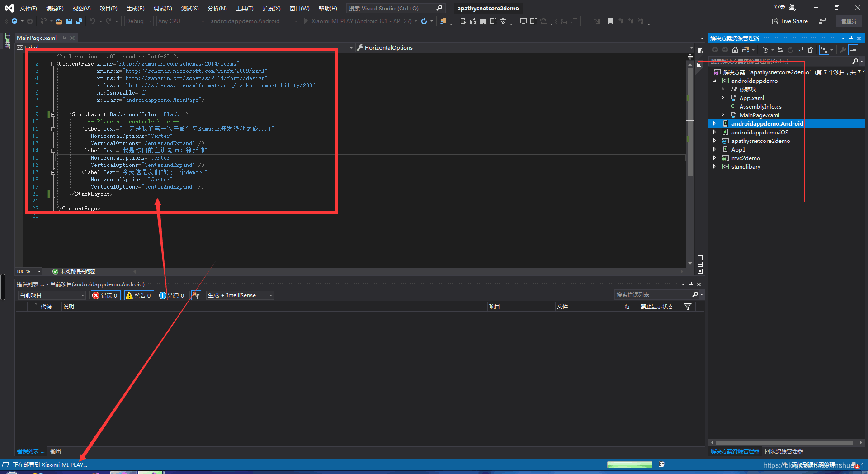
Task: Open the androidappdemo.Android startup project dropdown
Action: point(254,21)
